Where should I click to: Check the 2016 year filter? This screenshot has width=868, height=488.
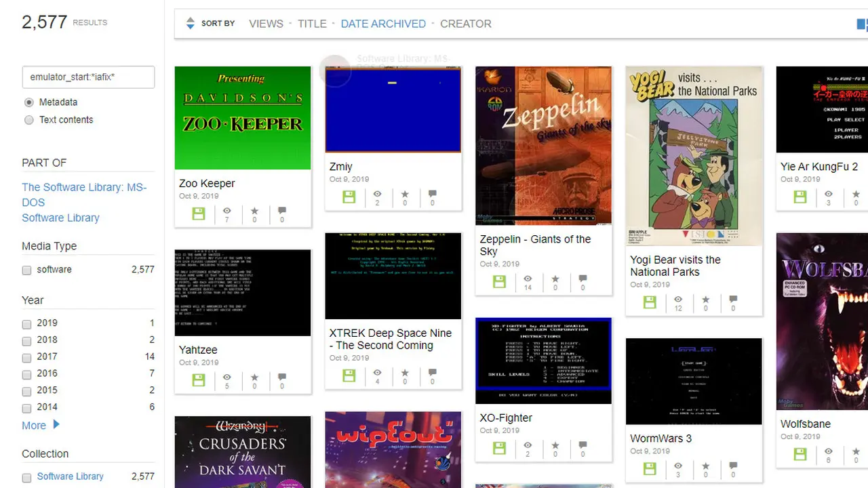pyautogui.click(x=27, y=375)
